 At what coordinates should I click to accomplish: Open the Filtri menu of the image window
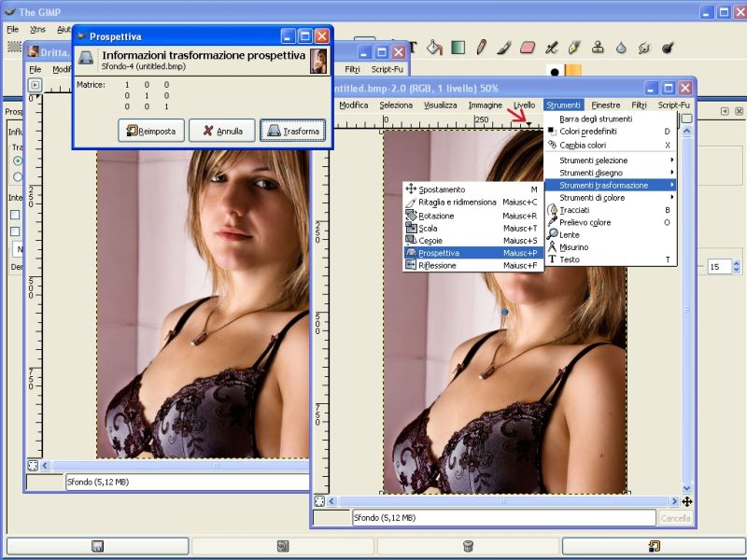[x=638, y=105]
